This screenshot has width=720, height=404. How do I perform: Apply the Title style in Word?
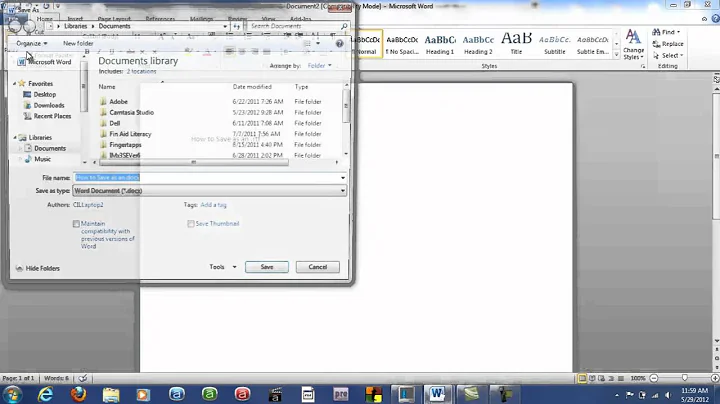(x=516, y=45)
